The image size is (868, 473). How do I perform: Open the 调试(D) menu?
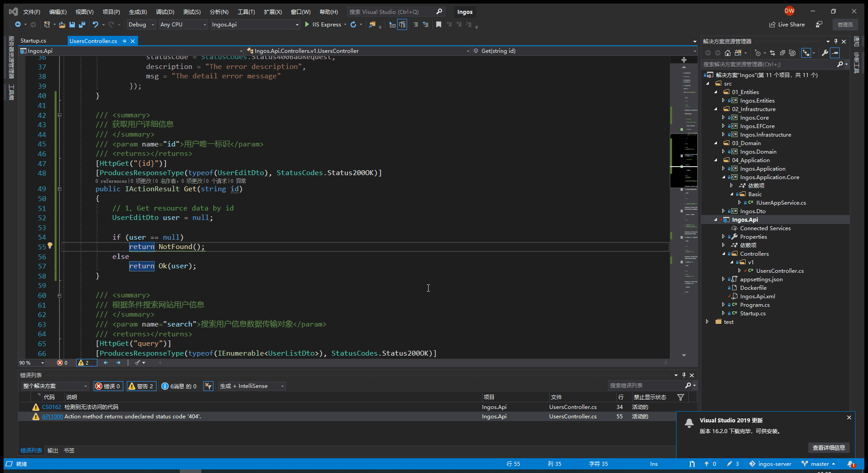pos(165,12)
